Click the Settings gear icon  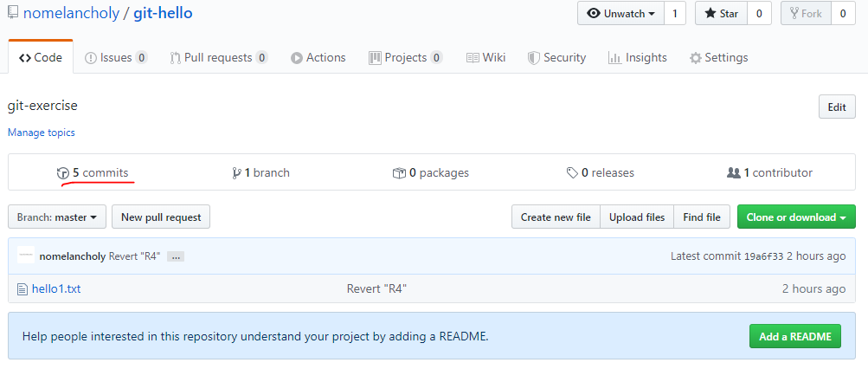pos(695,58)
